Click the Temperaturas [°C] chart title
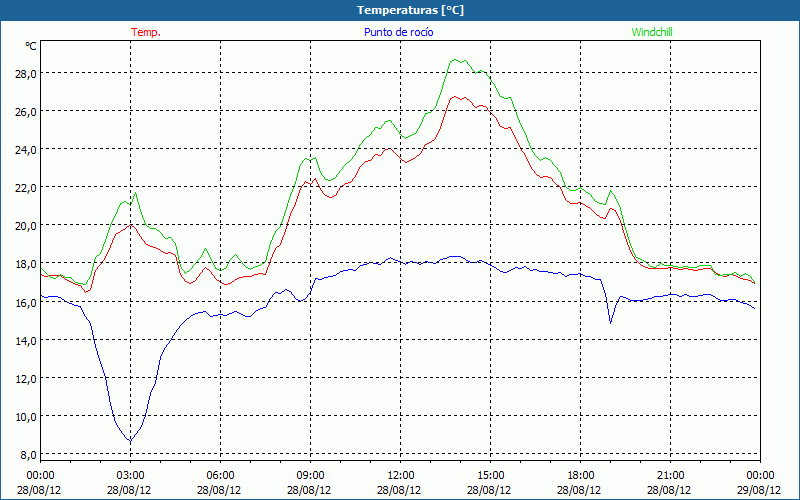Screen dimensions: 800x500 (410, 10)
